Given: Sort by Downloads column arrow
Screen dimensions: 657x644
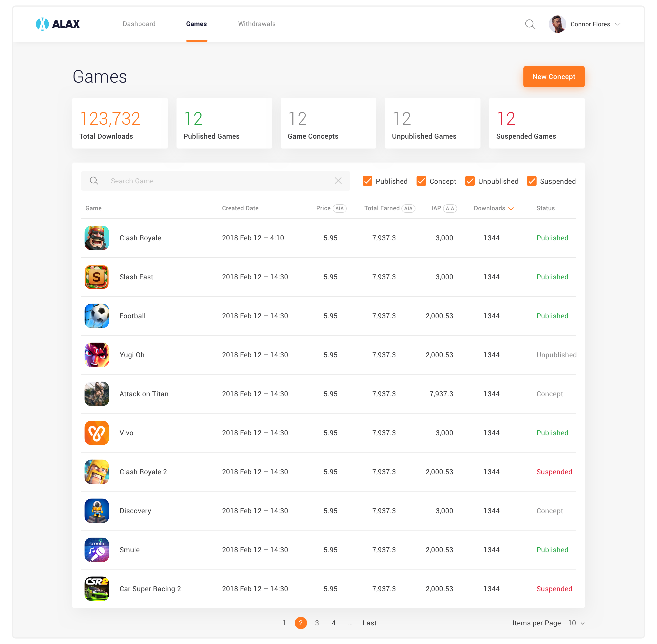Looking at the screenshot, I should pos(511,209).
